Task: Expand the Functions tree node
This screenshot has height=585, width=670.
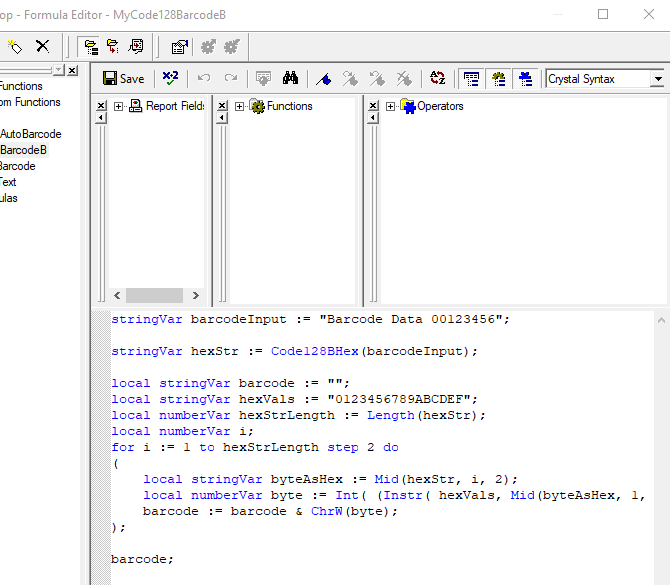Action: [x=240, y=106]
